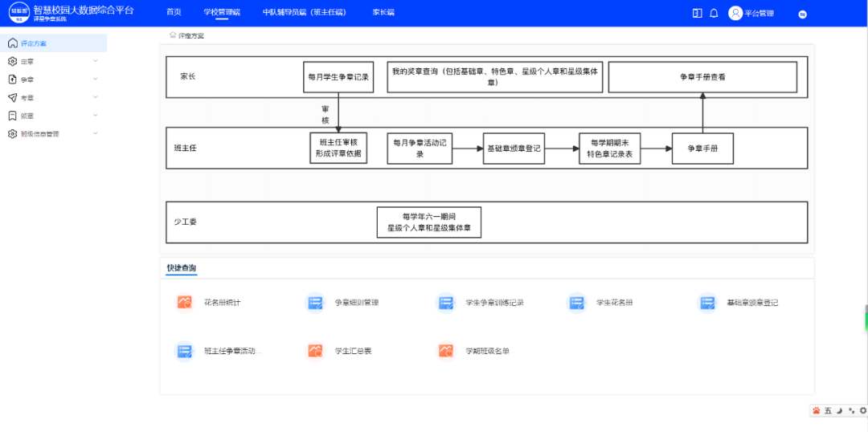Open the 平台管理 user avatar
Screen dimensions: 868x432
[x=735, y=13]
